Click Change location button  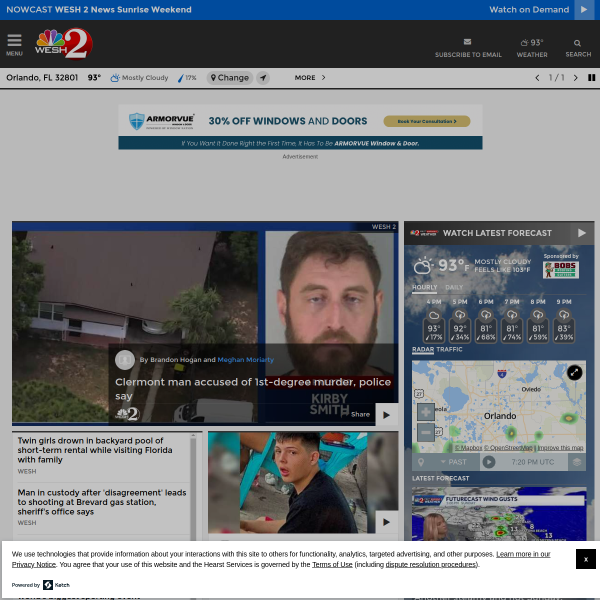tap(230, 78)
